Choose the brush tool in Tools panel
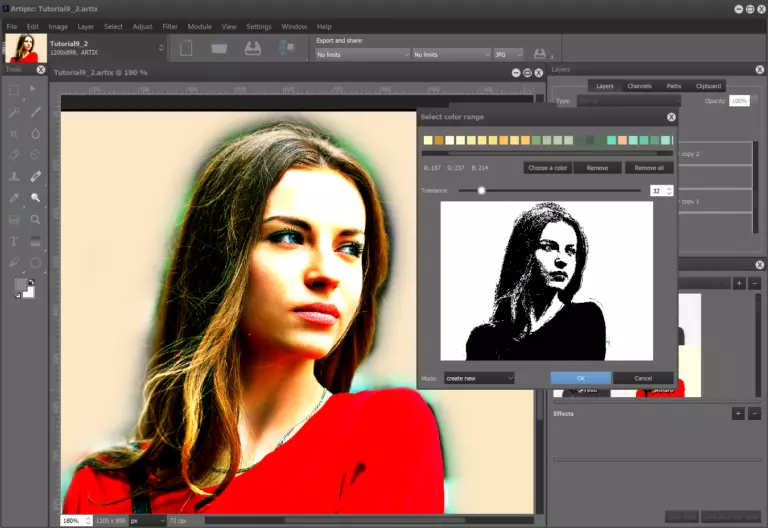The image size is (768, 528). pos(36,112)
